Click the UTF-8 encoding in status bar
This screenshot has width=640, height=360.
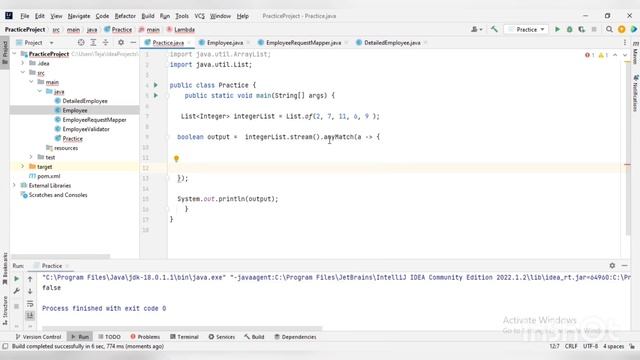pyautogui.click(x=590, y=346)
